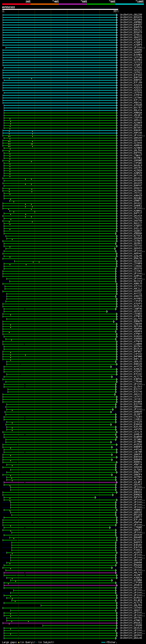Viewport: 146px width, 644px height.
Task: Select the UniRef100_C6TCC6 label
Action: [x=131, y=63]
